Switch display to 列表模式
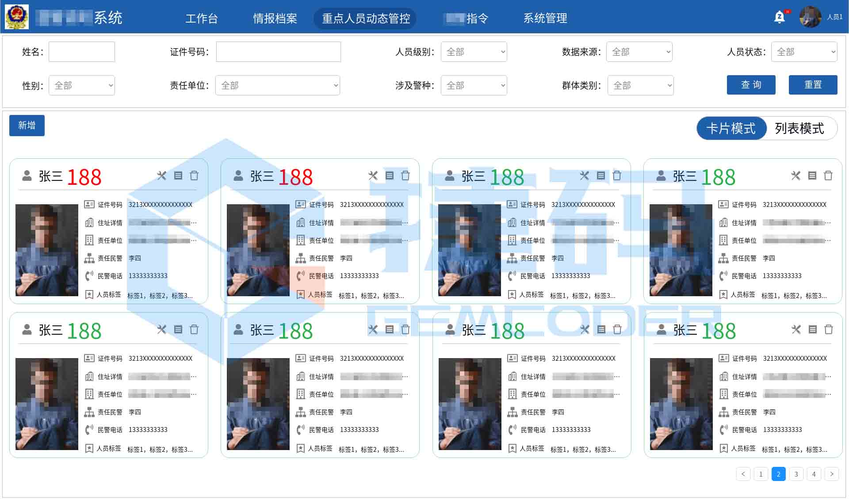 tap(799, 128)
